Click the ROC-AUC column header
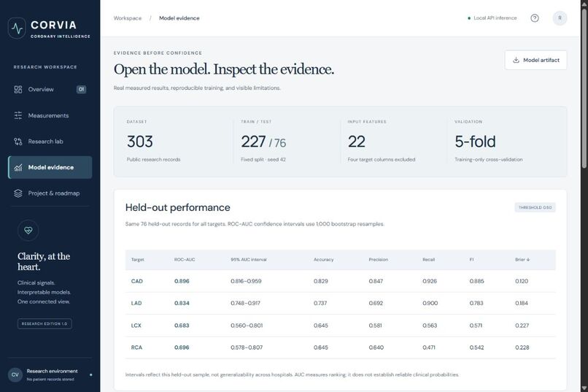The height and width of the screenshot is (392, 588). (x=185, y=260)
